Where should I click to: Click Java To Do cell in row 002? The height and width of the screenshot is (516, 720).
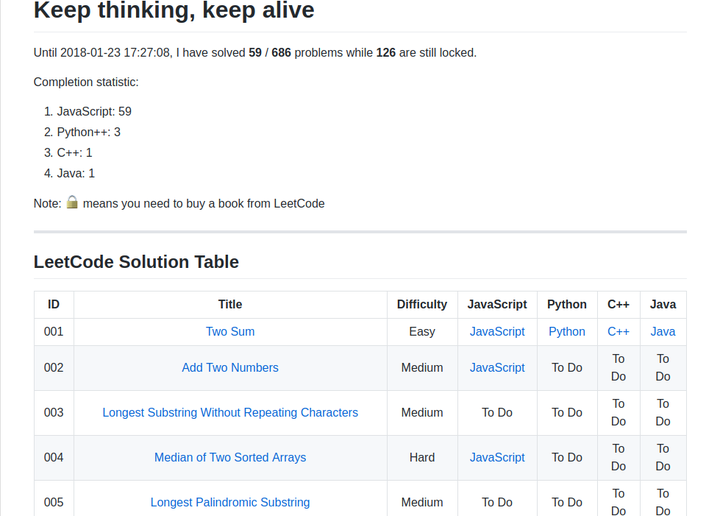pyautogui.click(x=663, y=367)
